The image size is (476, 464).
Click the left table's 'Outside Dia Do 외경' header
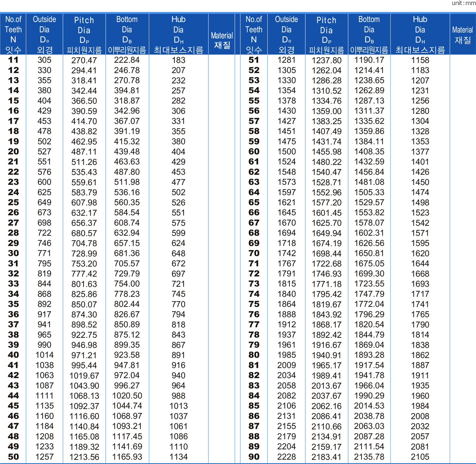45,34
